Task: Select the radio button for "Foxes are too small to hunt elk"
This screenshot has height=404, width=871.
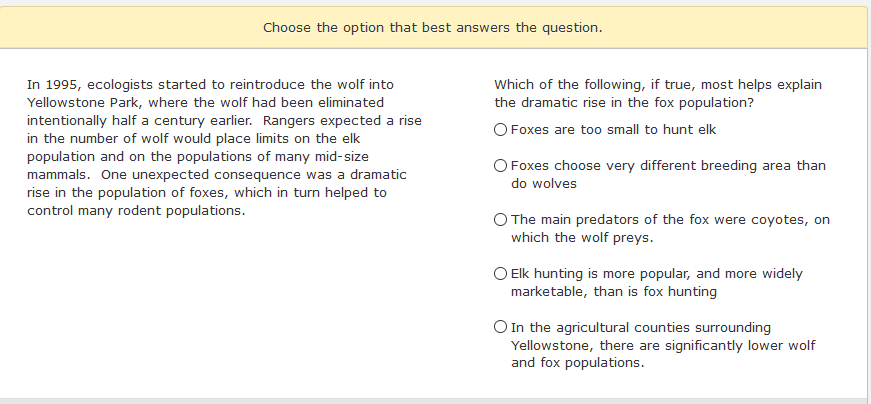Action: [x=500, y=129]
